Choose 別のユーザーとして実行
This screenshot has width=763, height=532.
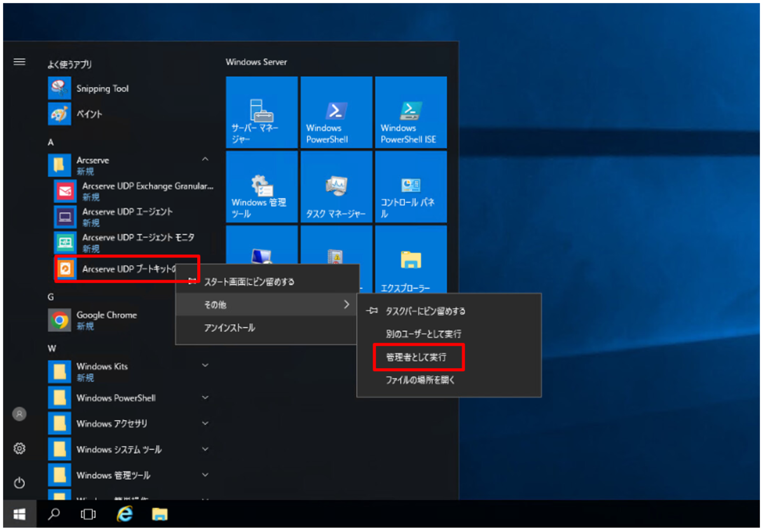pos(449,334)
